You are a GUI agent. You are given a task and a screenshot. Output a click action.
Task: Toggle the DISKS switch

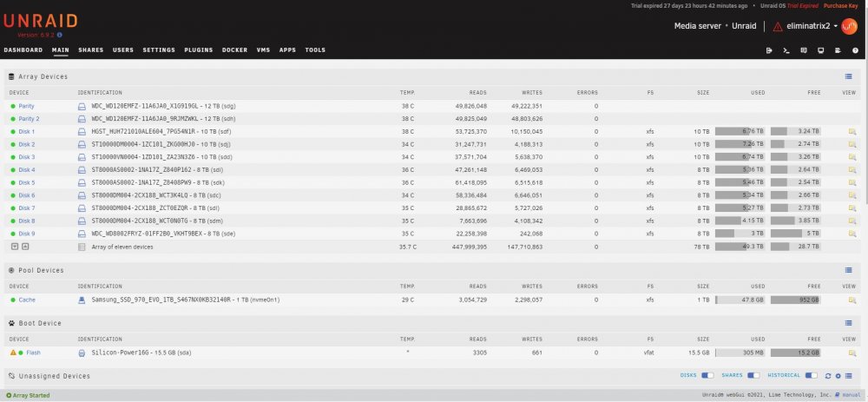pyautogui.click(x=707, y=375)
